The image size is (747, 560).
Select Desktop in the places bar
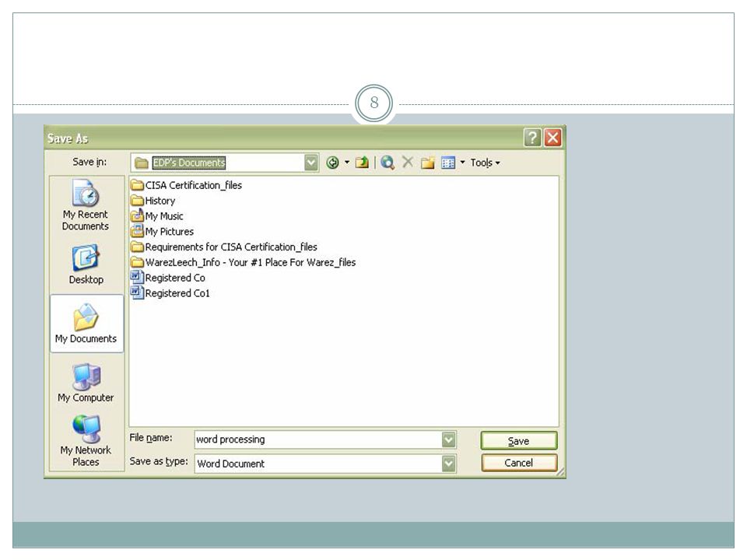[86, 264]
